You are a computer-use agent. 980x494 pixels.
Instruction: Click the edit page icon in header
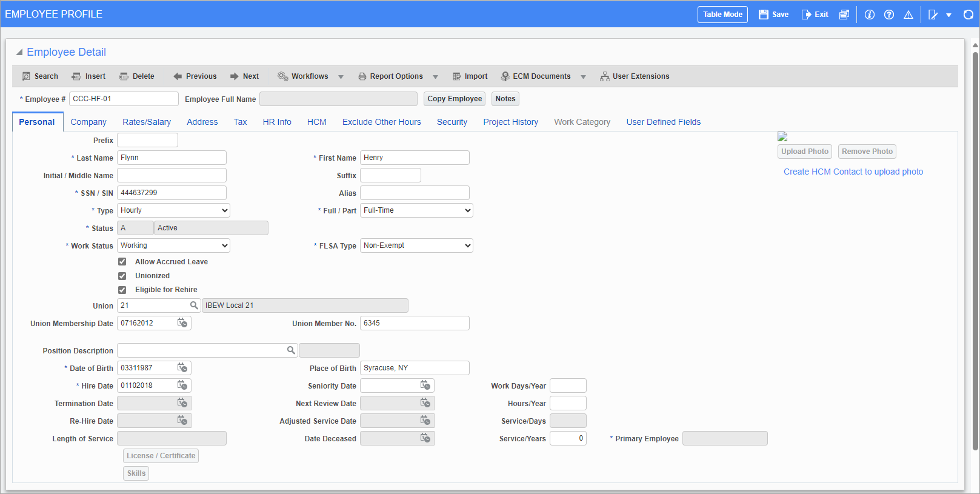point(933,15)
